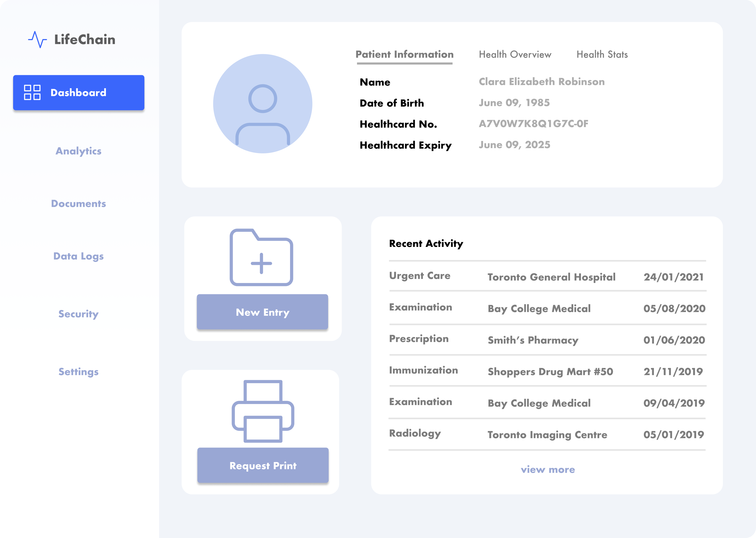The image size is (756, 538).
Task: Open Documents from the sidebar
Action: pos(78,204)
